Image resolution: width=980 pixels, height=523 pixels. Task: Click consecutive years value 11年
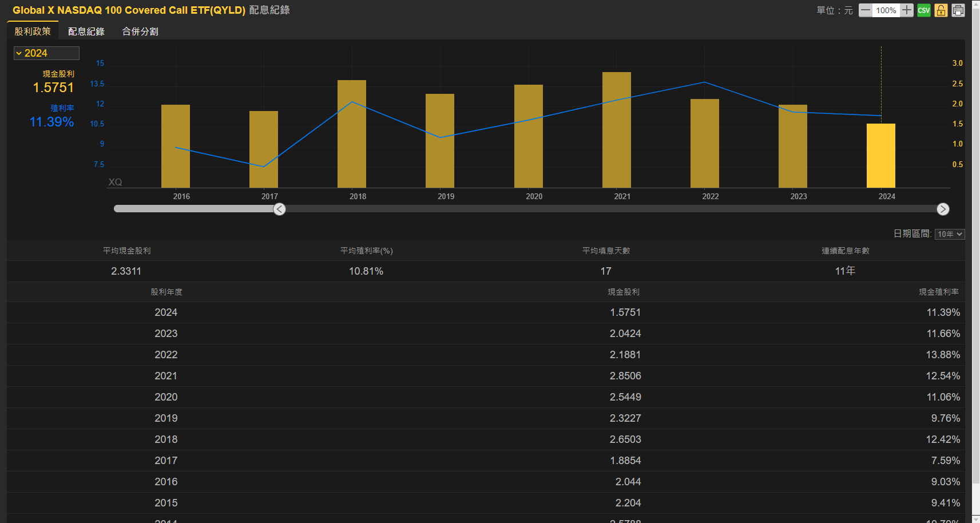845,271
